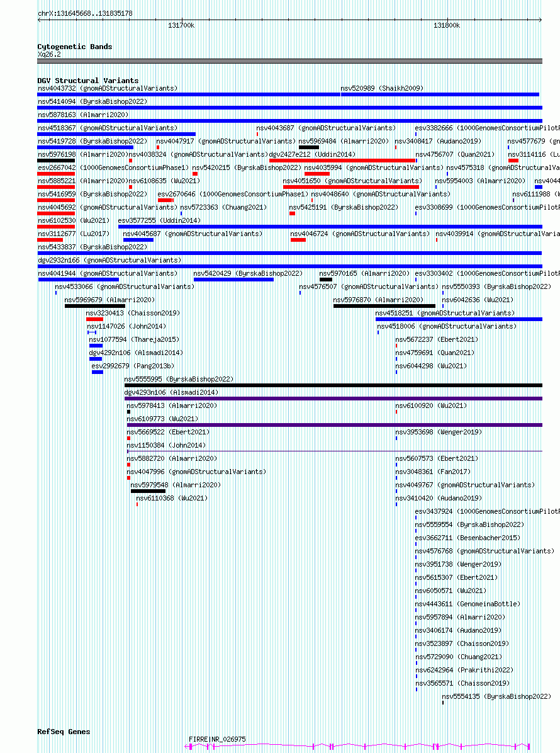The width and height of the screenshot is (560, 753).
Task: Select the Xq26.2 cytogenetic band bar
Action: click(290, 61)
